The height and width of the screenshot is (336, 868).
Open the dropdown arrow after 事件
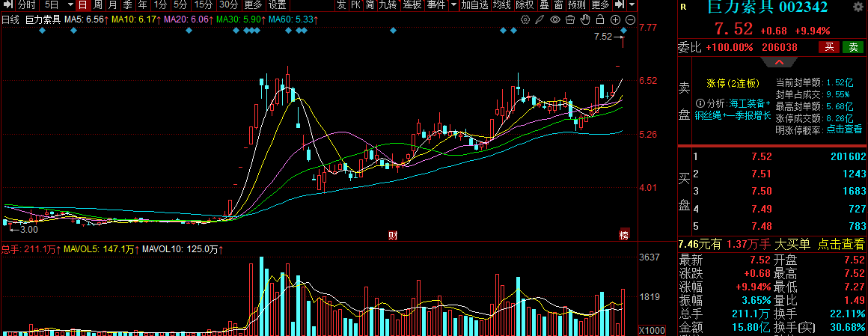(x=453, y=5)
